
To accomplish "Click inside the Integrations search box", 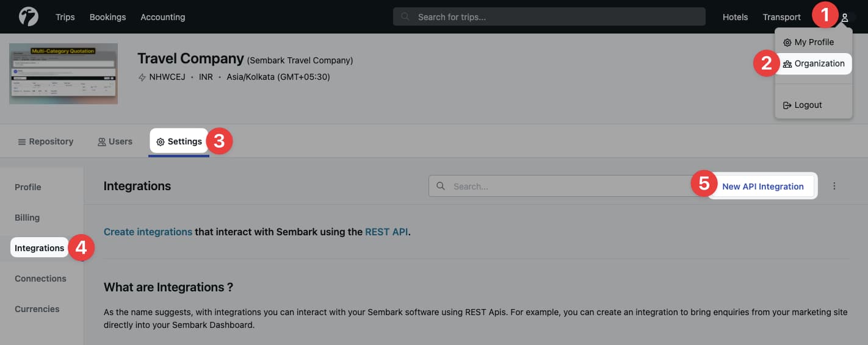I will 562,187.
